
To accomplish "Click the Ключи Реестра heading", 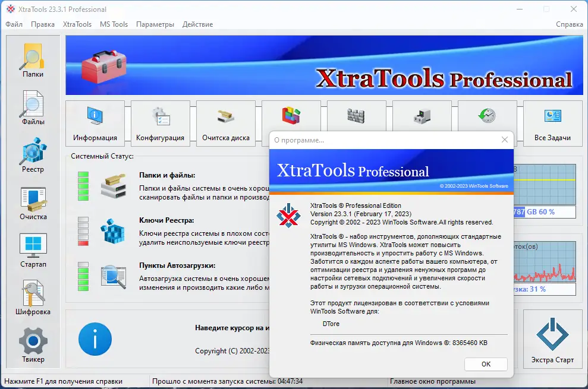I will pyautogui.click(x=166, y=220).
